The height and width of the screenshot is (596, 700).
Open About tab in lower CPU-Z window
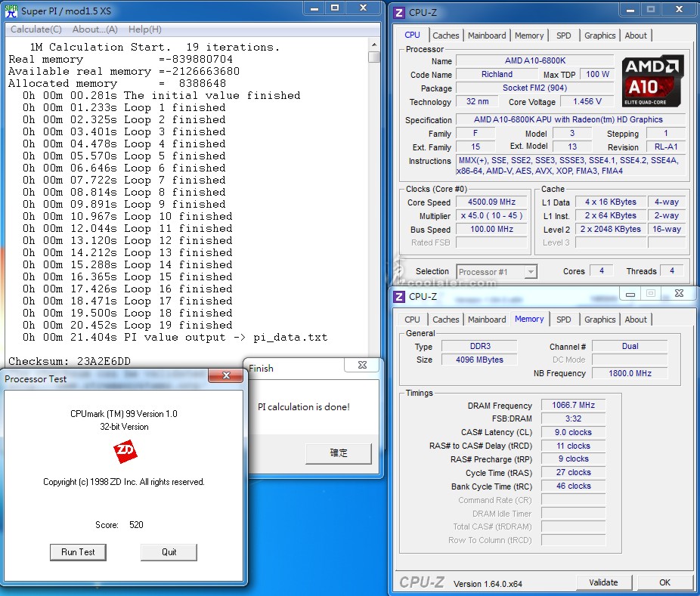point(636,320)
